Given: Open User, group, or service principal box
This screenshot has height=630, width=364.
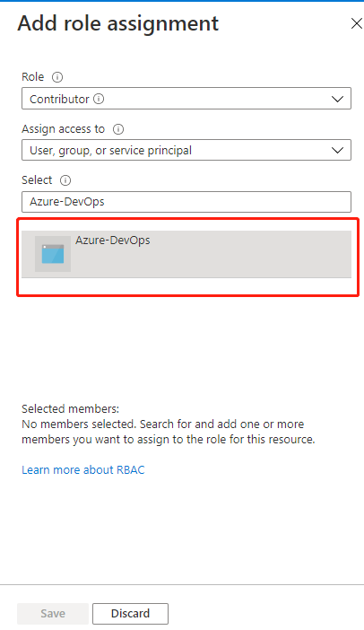Looking at the screenshot, I should tap(186, 150).
